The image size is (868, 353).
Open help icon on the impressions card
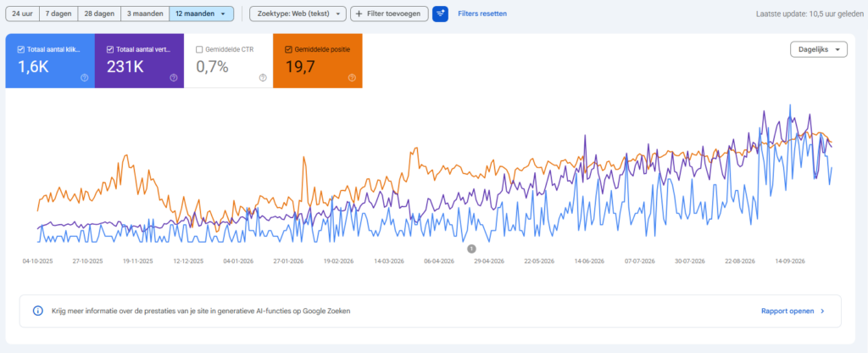point(173,77)
